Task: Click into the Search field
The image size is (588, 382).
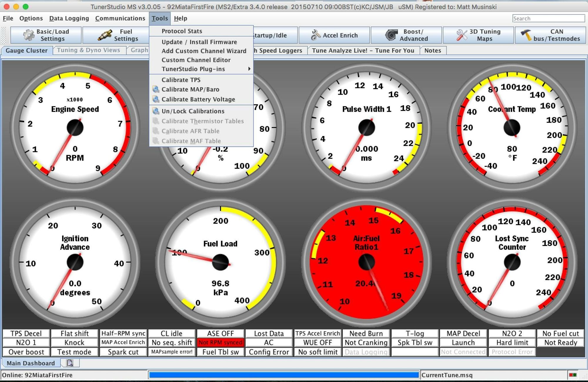Action: click(548, 19)
